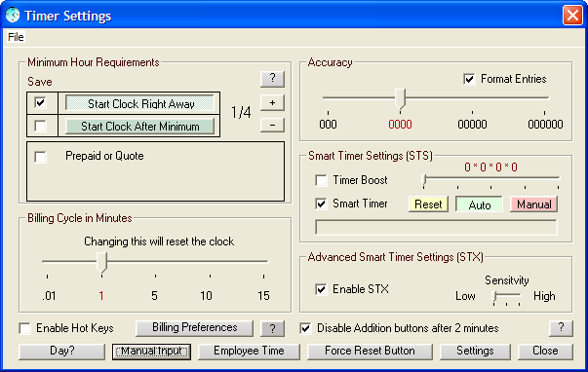588x372 pixels.
Task: Click the Close button at bottom
Action: pyautogui.click(x=545, y=352)
